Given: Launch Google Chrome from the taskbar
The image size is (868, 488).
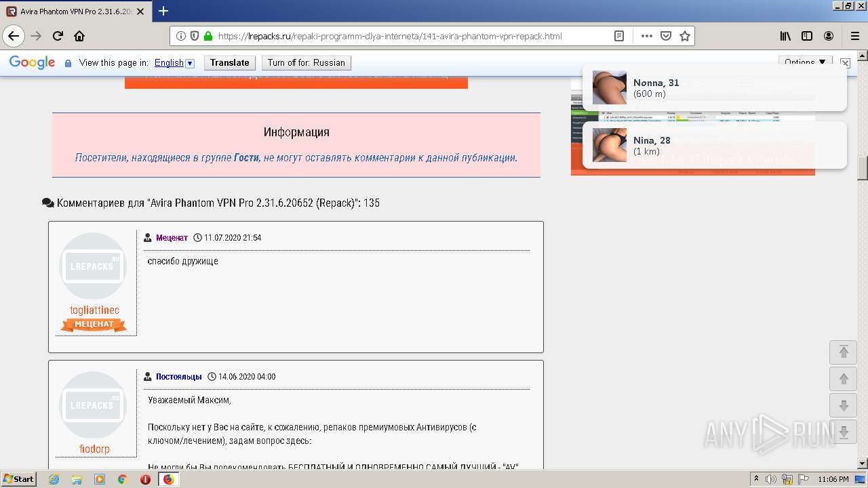Looking at the screenshot, I should point(122,479).
